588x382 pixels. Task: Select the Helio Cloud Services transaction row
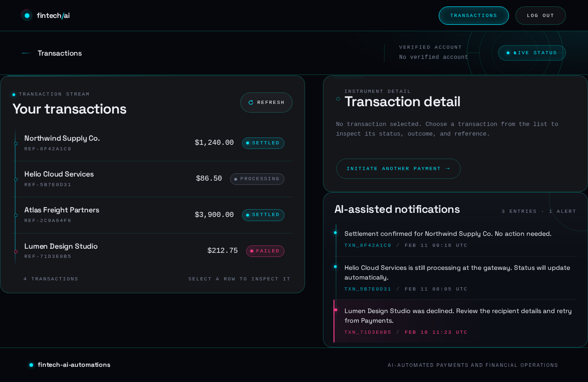pos(153,179)
